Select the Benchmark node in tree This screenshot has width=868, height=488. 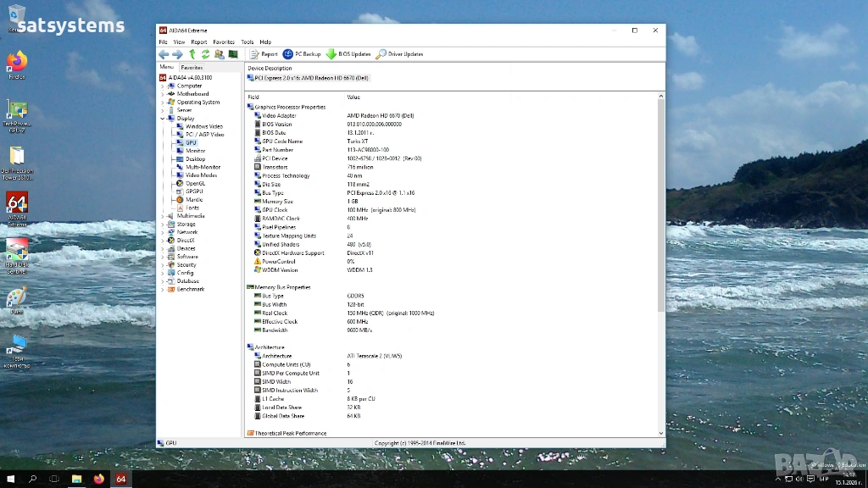coord(190,289)
